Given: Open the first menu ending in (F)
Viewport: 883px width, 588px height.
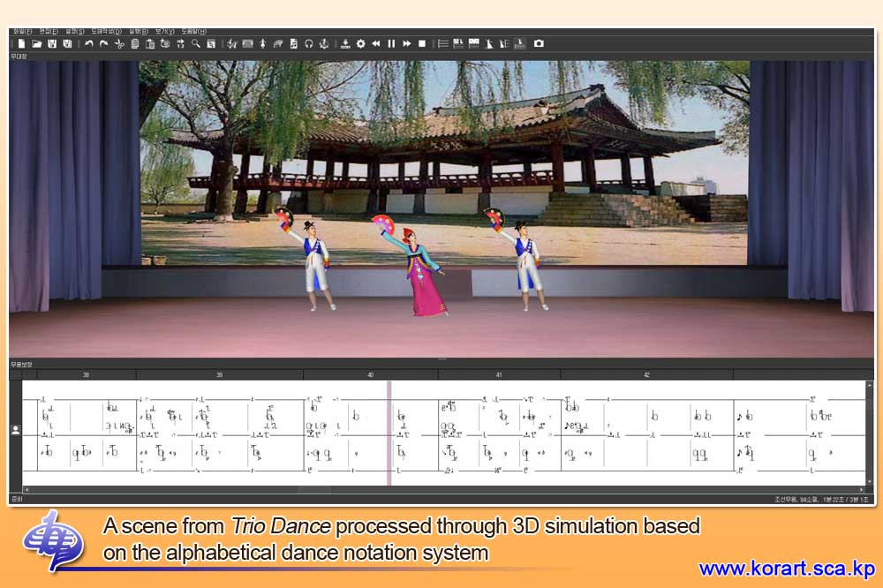Looking at the screenshot, I should pyautogui.click(x=23, y=32).
